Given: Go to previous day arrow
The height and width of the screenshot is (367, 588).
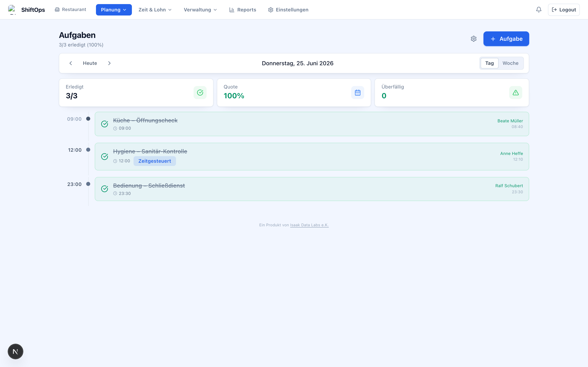Looking at the screenshot, I should [x=71, y=63].
